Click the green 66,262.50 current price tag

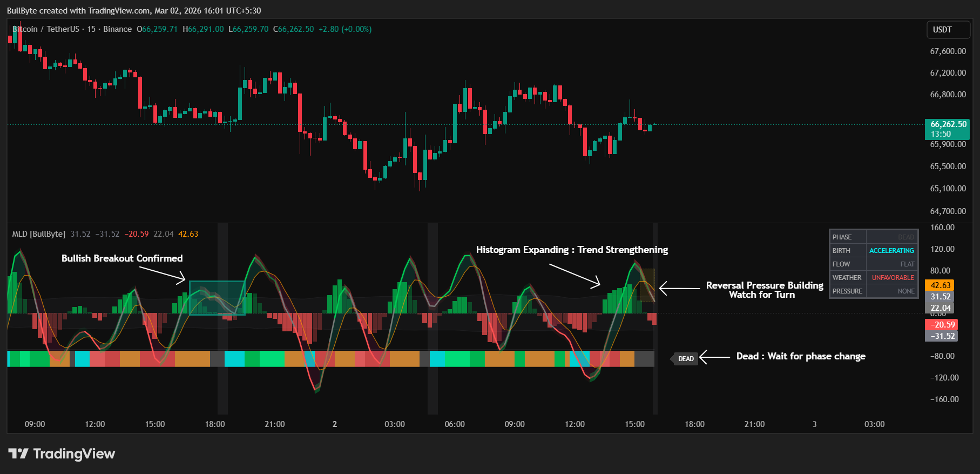pyautogui.click(x=948, y=129)
